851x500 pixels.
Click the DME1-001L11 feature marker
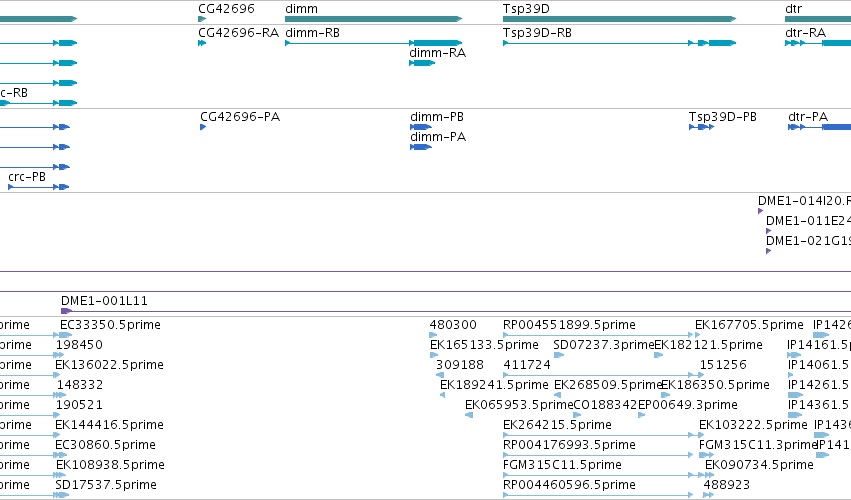coord(66,311)
